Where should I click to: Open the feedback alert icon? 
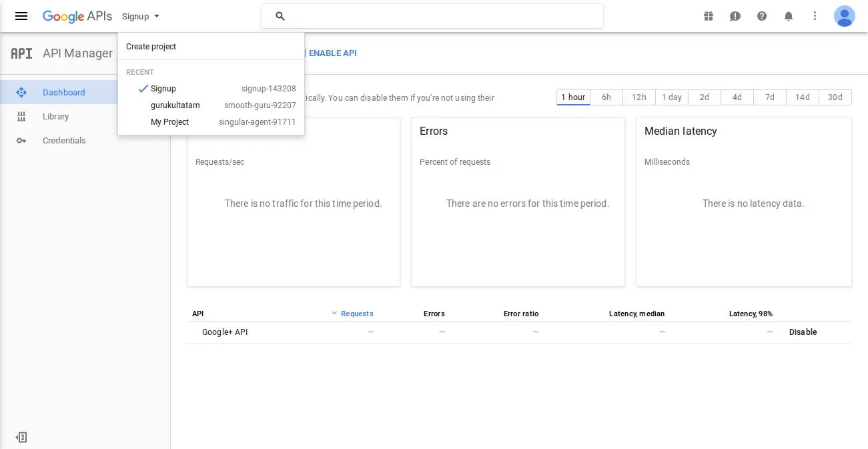point(735,16)
